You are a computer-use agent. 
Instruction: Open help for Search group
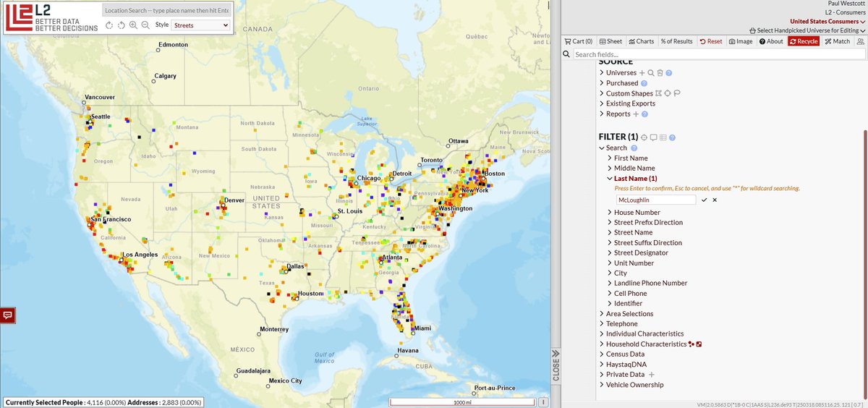coord(634,148)
